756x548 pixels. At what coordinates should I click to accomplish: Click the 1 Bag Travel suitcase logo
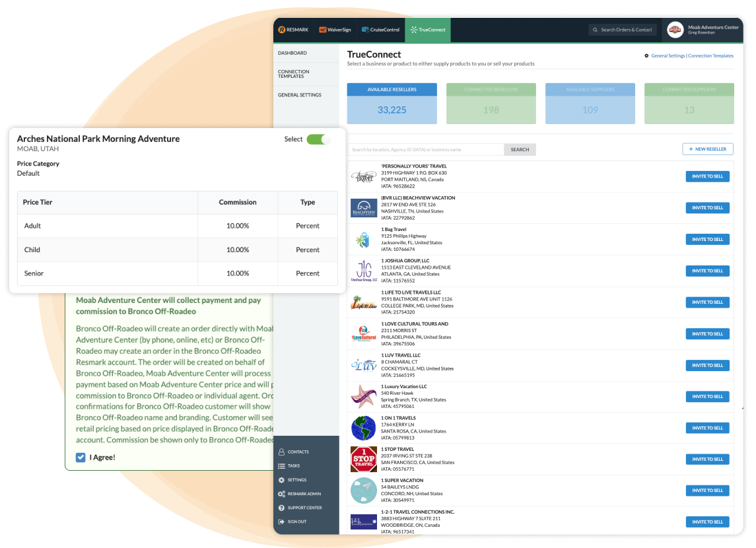(363, 240)
